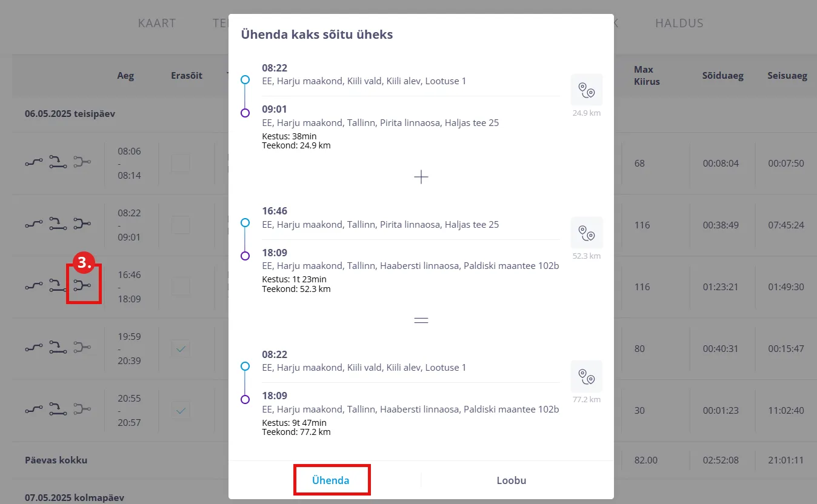This screenshot has height=504, width=817.
Task: Switch to the KAART tab
Action: [156, 24]
